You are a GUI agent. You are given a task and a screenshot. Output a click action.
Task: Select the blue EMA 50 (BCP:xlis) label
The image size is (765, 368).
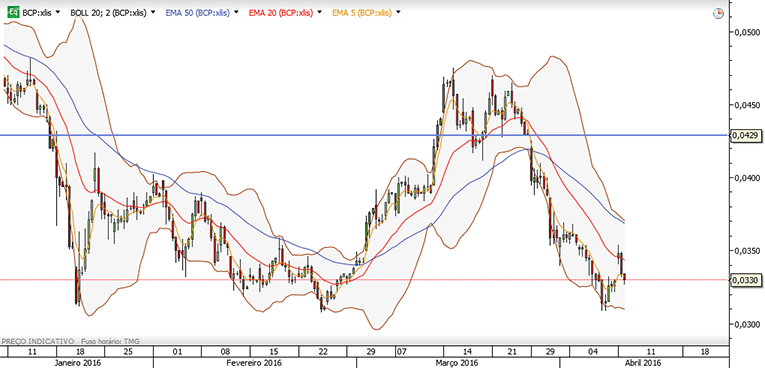[x=197, y=13]
